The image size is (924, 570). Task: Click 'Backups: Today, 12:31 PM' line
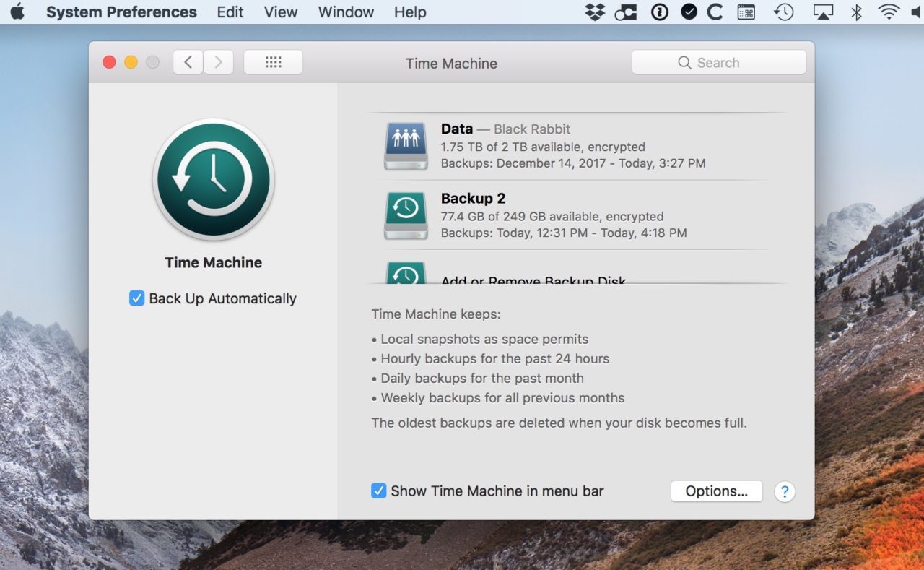coord(564,233)
